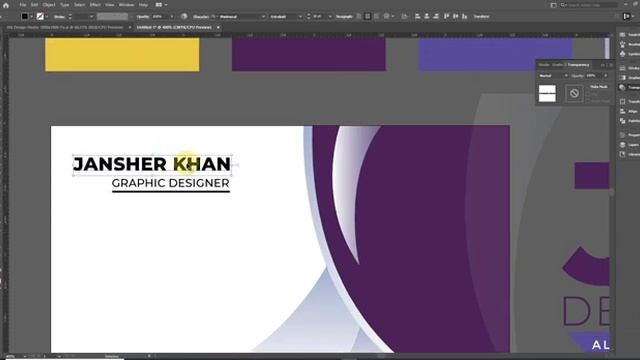
Task: Open the Window menu
Action: (126, 5)
